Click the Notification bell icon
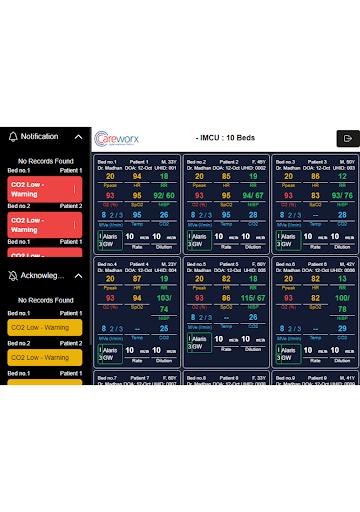 pyautogui.click(x=13, y=137)
